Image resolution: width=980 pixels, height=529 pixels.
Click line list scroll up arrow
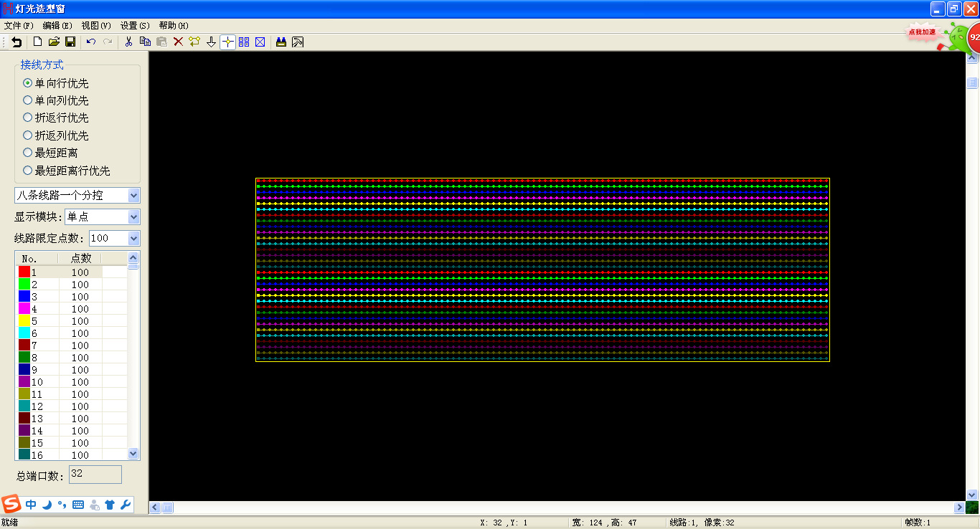[x=133, y=258]
